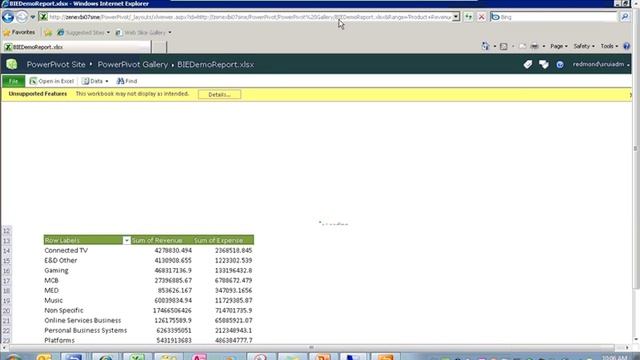This screenshot has width=640, height=360.
Task: Click the feeds icon in command bar
Action: point(504,46)
